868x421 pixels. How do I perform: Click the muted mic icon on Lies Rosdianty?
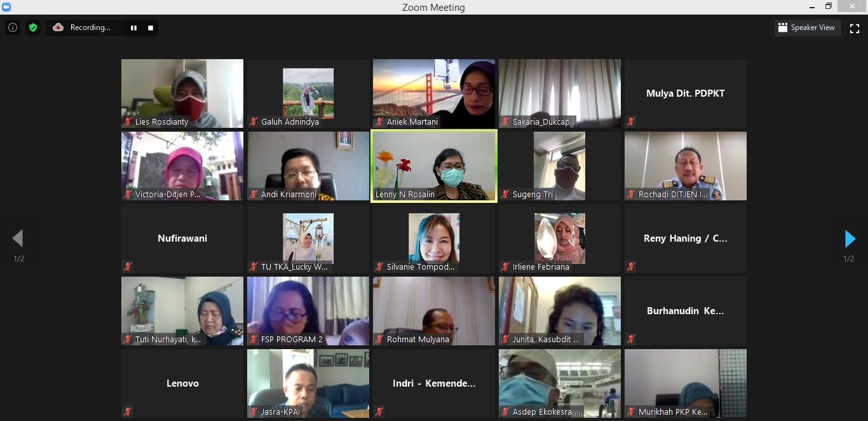128,121
